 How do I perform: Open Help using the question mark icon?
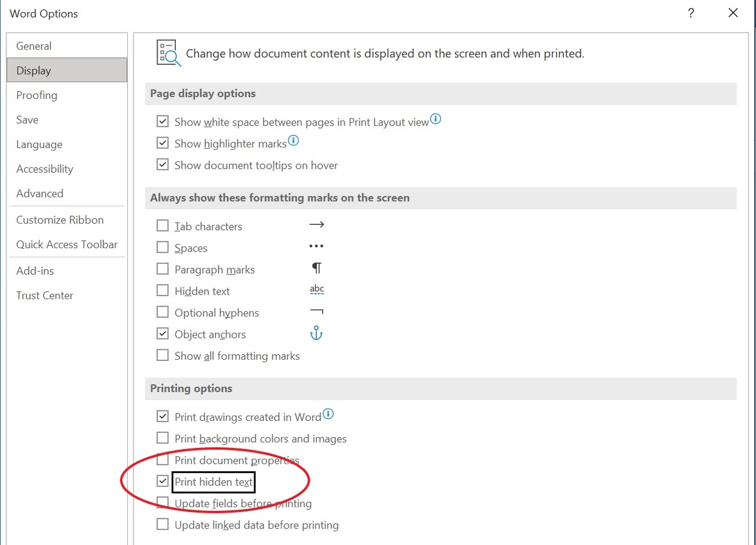[690, 13]
